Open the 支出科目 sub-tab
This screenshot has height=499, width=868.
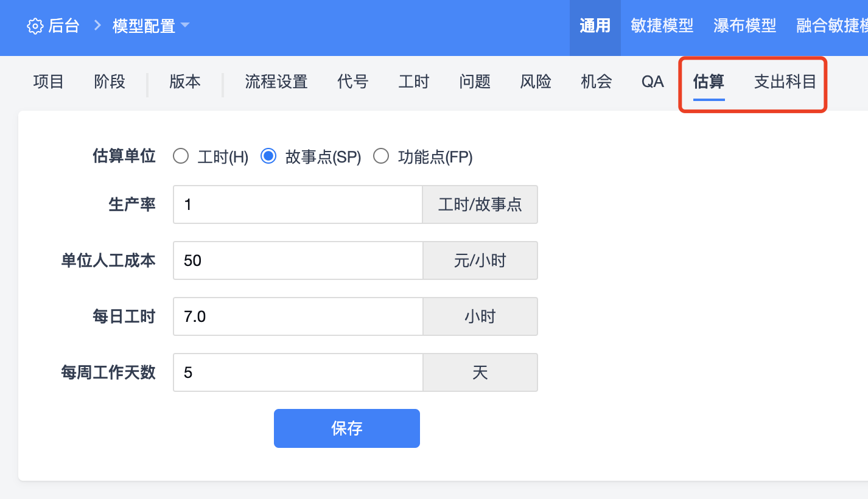(785, 82)
